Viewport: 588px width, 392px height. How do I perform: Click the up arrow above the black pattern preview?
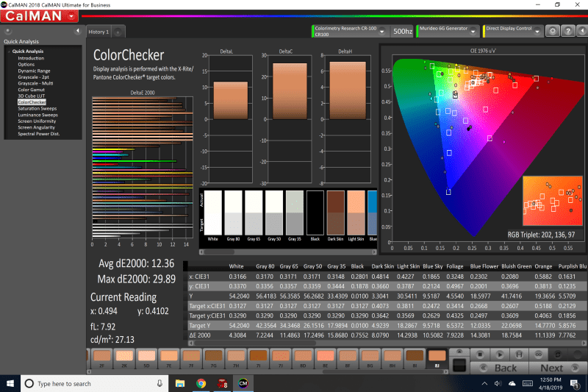pyautogui.click(x=459, y=352)
